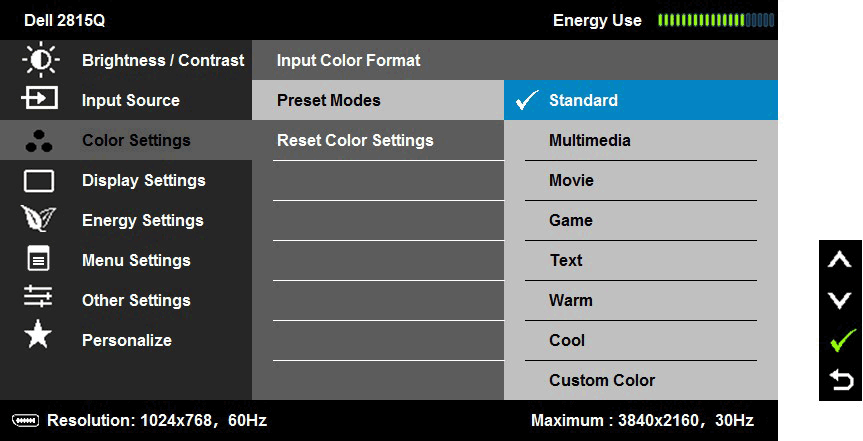Click the Color Settings three-dot icon

39,140
